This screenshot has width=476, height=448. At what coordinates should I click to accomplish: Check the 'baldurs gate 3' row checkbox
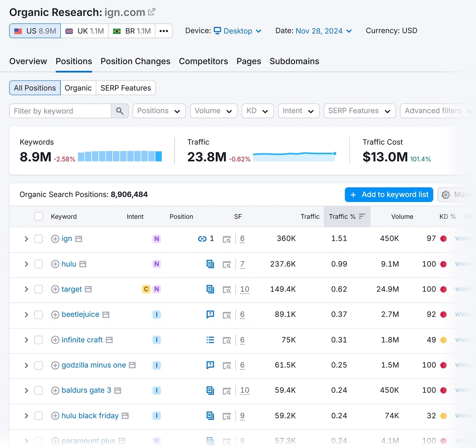38,390
